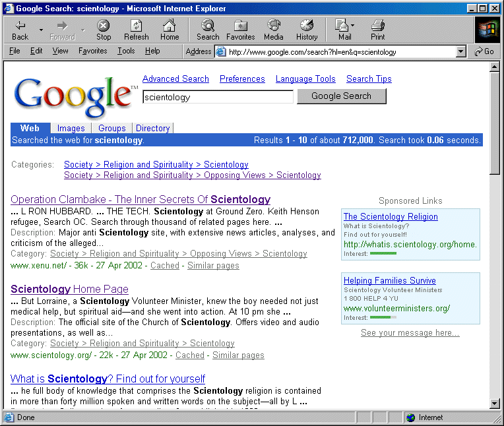The height and width of the screenshot is (426, 504).
Task: Click the Go arrow button
Action: coord(484,51)
